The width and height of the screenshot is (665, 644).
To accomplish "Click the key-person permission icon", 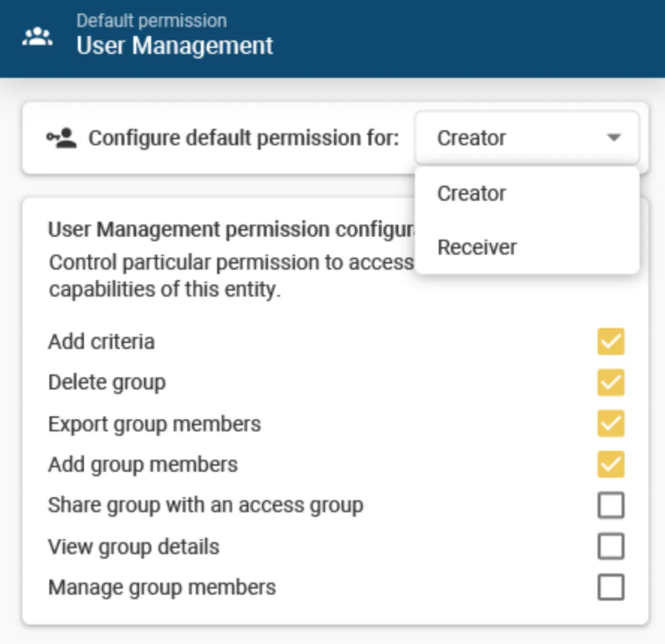I will tap(61, 138).
